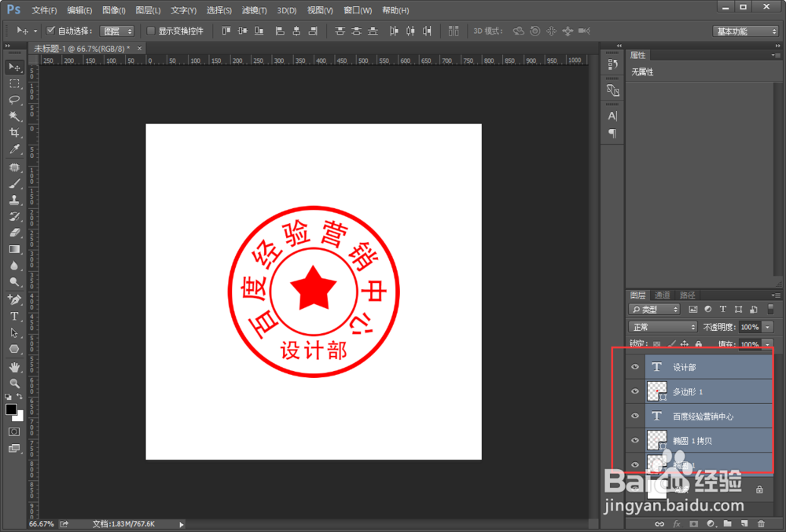The width and height of the screenshot is (786, 532).
Task: Open the 正常 blend mode dropdown
Action: coord(663,327)
